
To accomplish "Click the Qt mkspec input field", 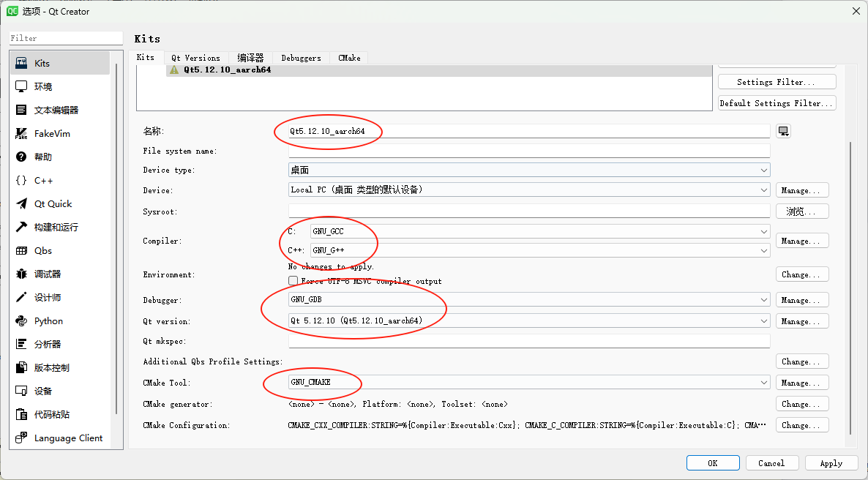I will (x=529, y=341).
